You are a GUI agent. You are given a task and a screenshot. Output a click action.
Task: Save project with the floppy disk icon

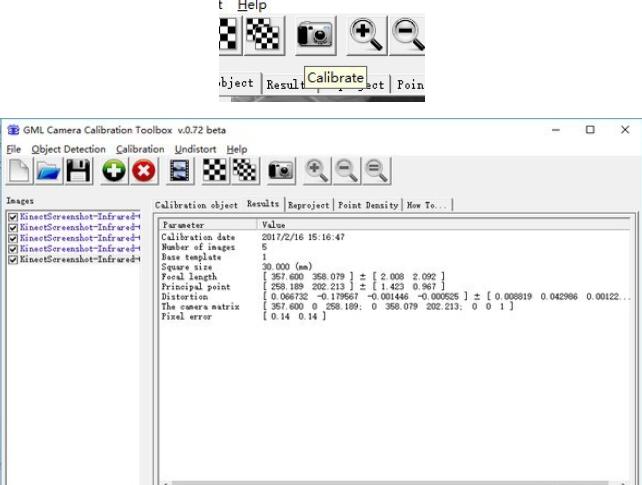pos(78,170)
